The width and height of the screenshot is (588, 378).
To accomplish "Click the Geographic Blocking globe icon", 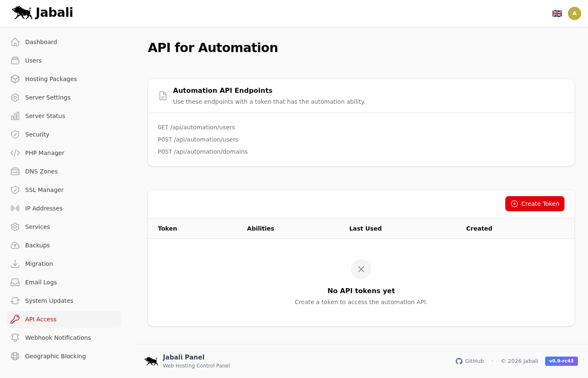I will tap(15, 356).
